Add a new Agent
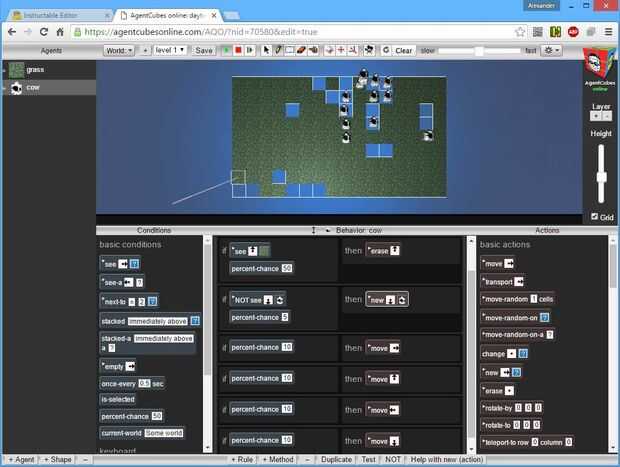 point(21,459)
